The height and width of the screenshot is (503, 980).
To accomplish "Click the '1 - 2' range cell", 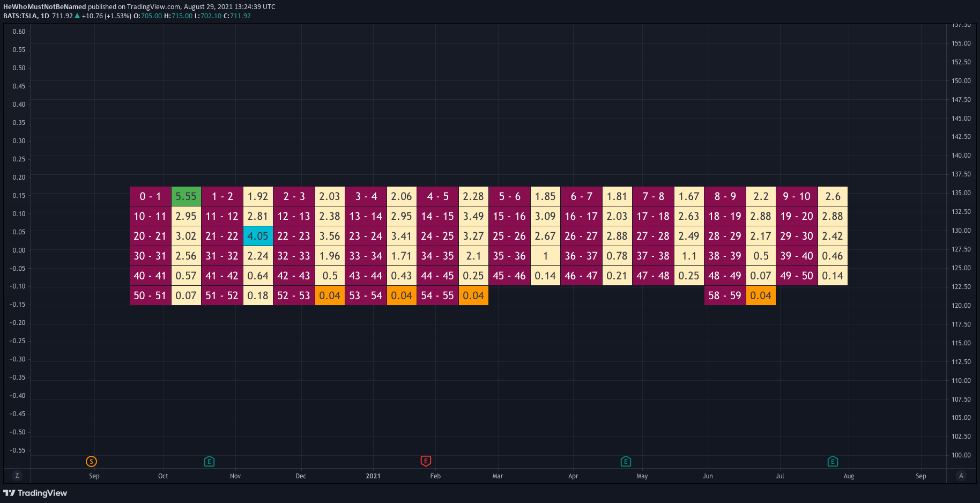I will click(x=222, y=196).
